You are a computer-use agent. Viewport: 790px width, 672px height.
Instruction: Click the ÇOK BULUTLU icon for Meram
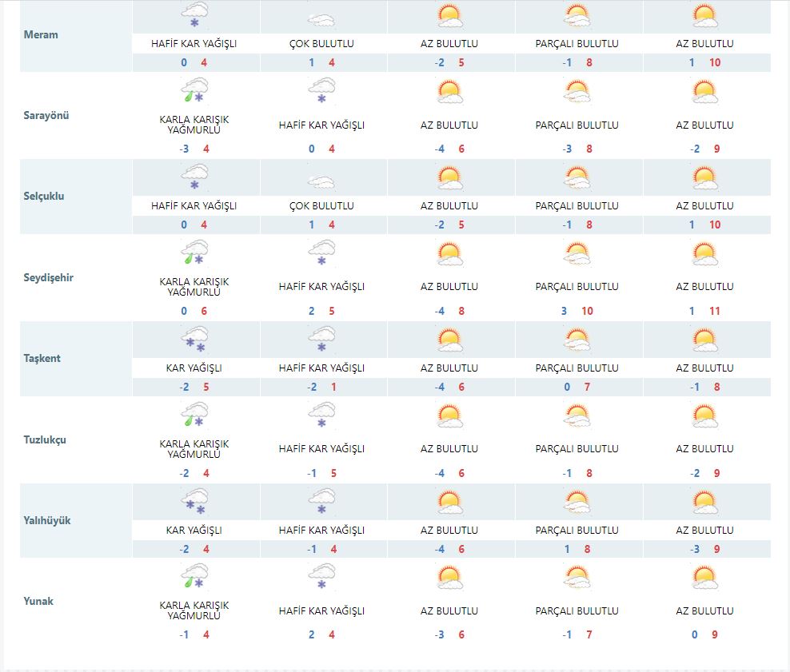(322, 14)
